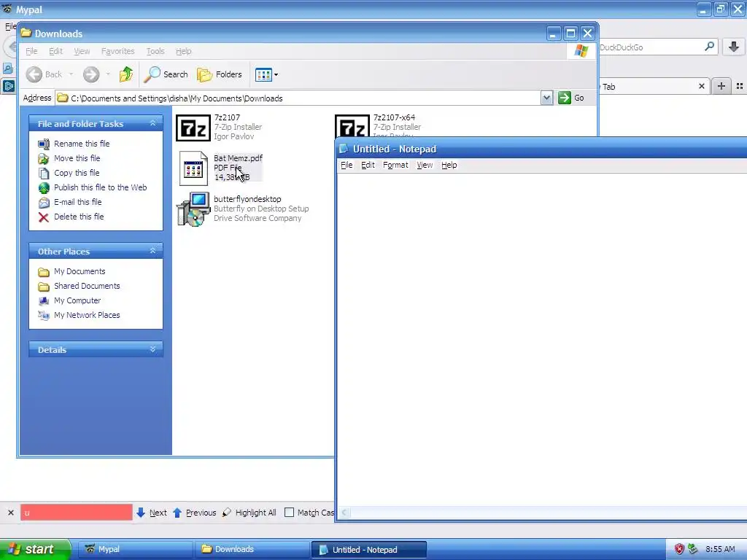
Task: Select the 7z2107-x64 installer icon
Action: [x=352, y=125]
